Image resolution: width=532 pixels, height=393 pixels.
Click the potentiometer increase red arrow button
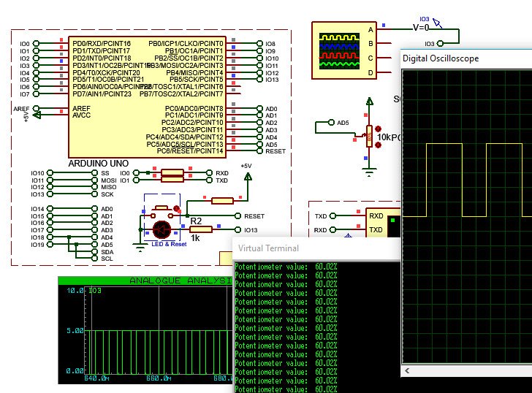[378, 129]
